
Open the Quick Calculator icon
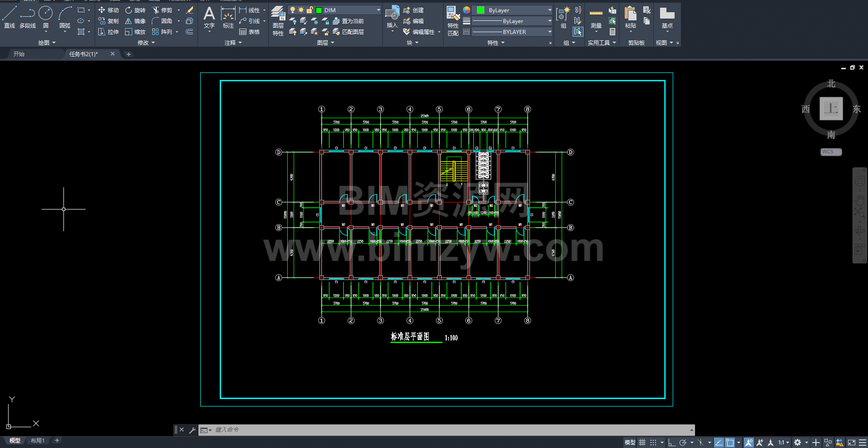point(612,32)
